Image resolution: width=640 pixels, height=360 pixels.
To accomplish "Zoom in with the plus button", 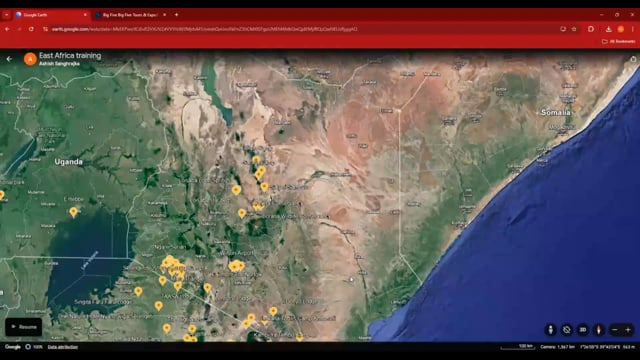I will click(x=628, y=330).
